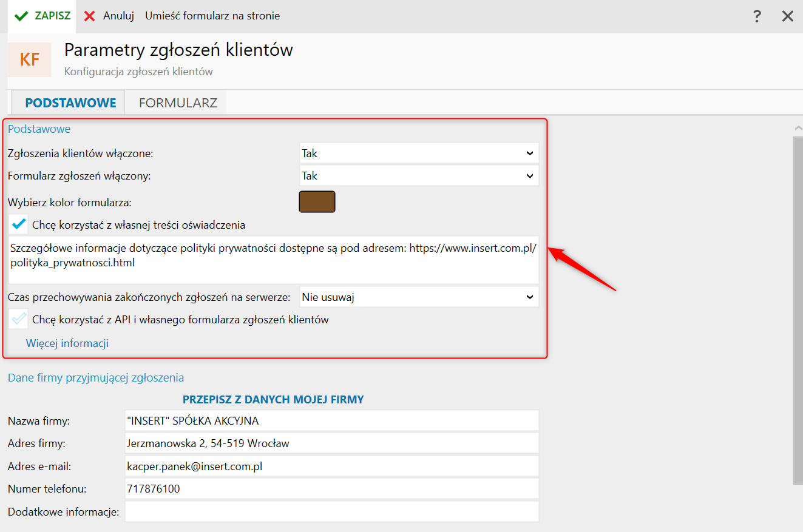Image resolution: width=803 pixels, height=532 pixels.
Task: Click the Dodatkowe informacje label
Action: coord(64,512)
